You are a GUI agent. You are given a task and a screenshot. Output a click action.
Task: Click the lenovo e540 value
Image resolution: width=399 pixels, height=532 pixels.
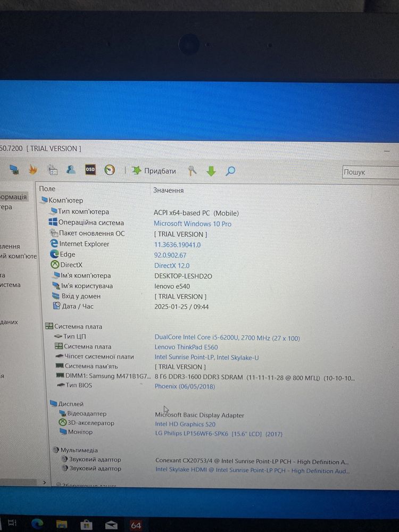click(172, 286)
